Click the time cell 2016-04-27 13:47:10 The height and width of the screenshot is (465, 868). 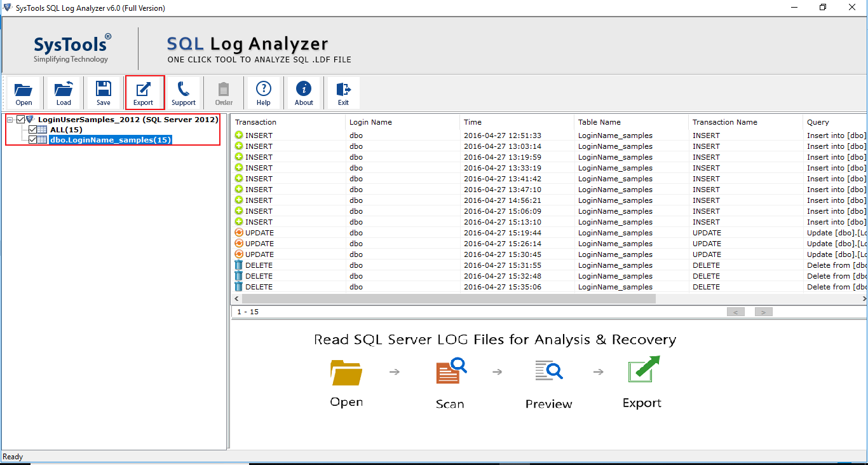tap(503, 190)
